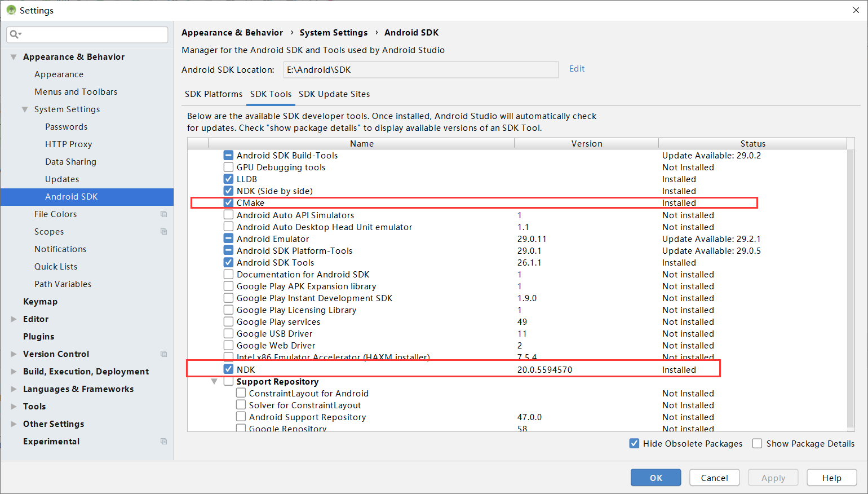Screen dimensions: 868x494
Task: Uncheck the NDK (Side by side) checkbox
Action: [228, 191]
